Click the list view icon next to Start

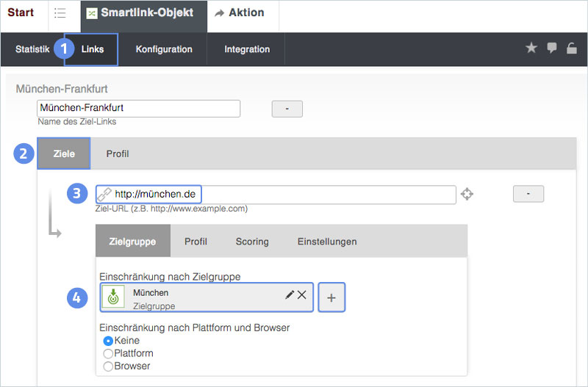click(x=60, y=13)
